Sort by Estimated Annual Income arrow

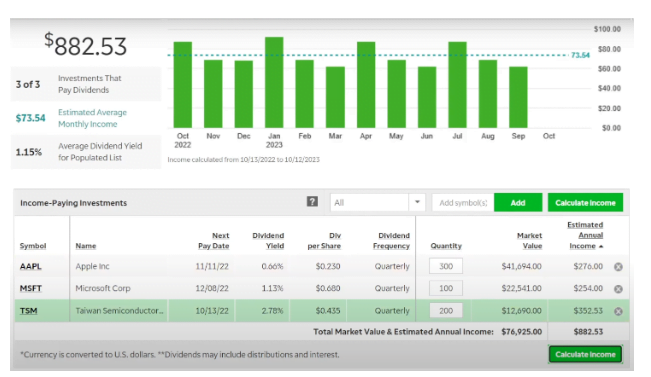[601, 246]
